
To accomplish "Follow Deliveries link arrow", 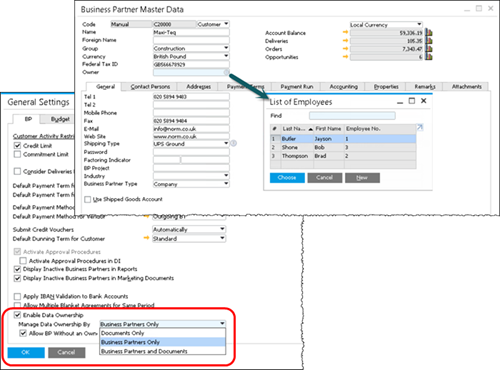I will (345, 40).
